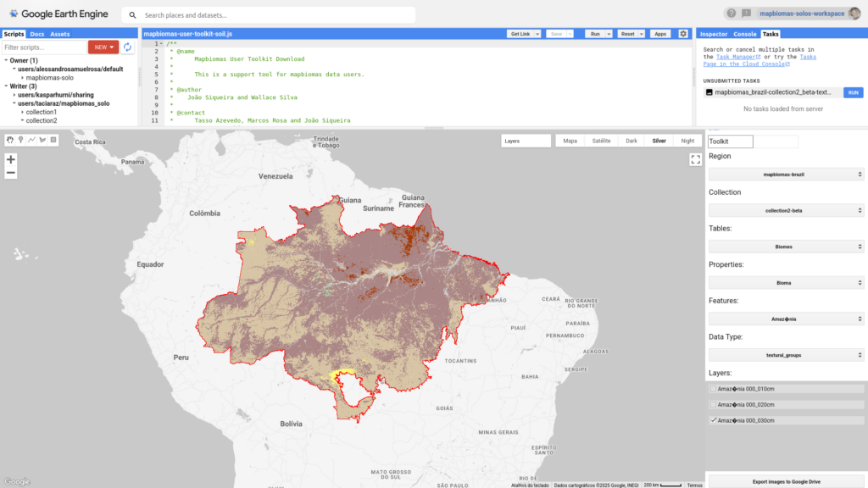Image resolution: width=868 pixels, height=488 pixels.
Task: Switch to the Console tab
Action: pyautogui.click(x=745, y=34)
